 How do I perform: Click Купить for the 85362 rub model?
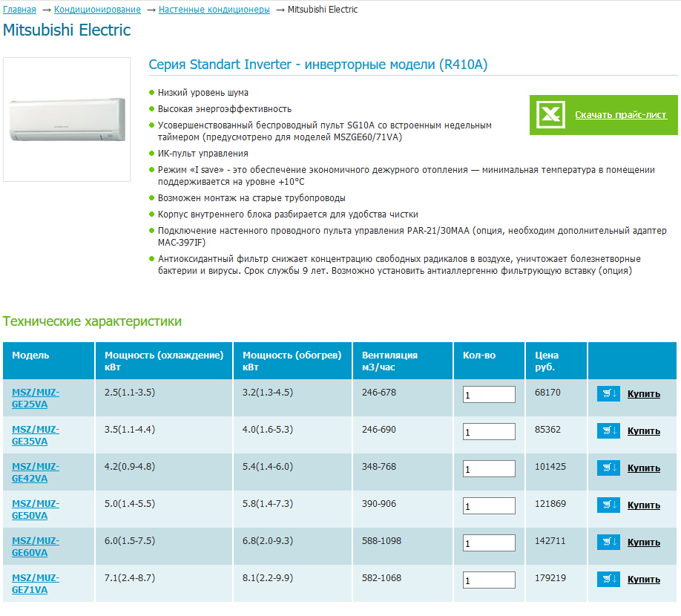643,431
